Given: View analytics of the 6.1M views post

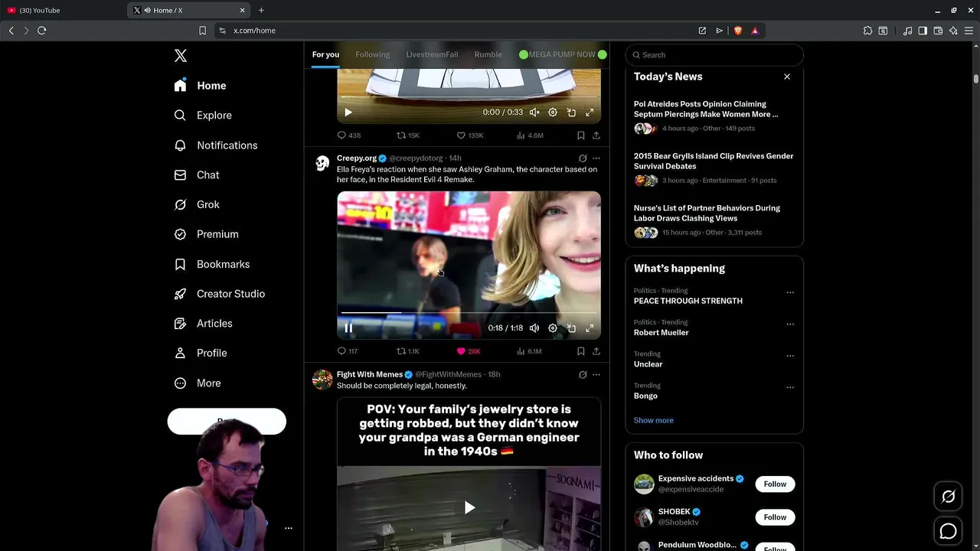Looking at the screenshot, I should (529, 351).
